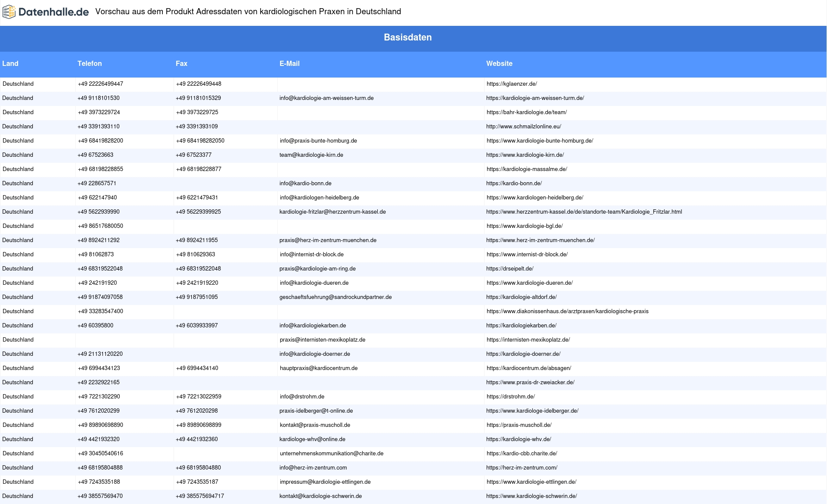Open http://www.schmailzlonline.eu/ website
Viewport: 827px width, 504px height.
pyautogui.click(x=524, y=127)
